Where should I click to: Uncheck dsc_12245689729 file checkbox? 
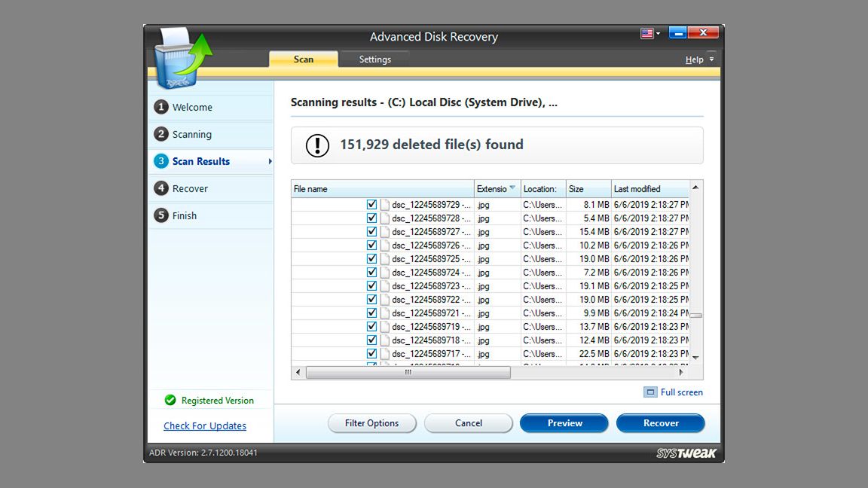coord(372,205)
